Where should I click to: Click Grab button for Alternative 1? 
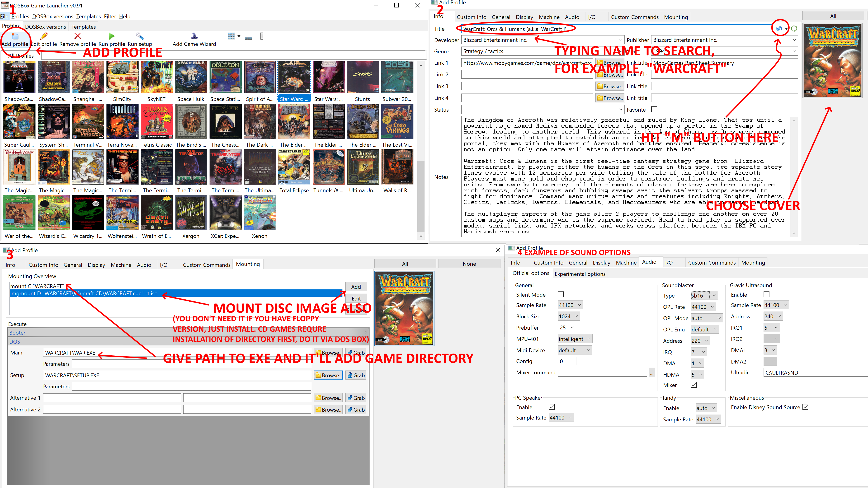coord(356,398)
